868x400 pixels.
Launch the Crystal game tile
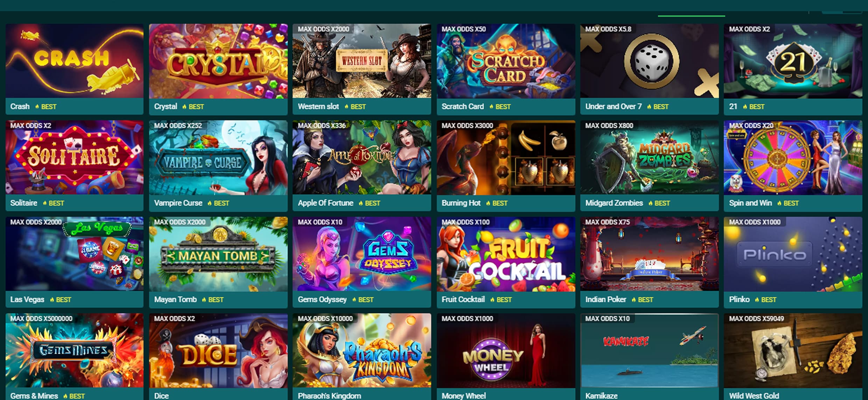click(218, 61)
